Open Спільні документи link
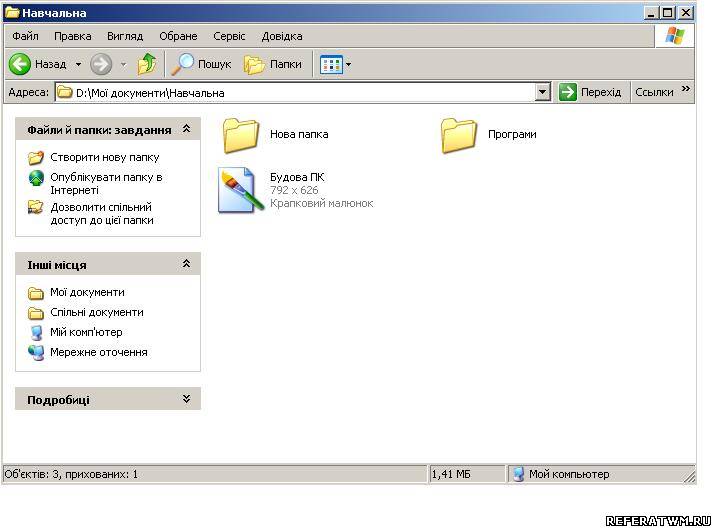This screenshot has width=716, height=531. [97, 312]
